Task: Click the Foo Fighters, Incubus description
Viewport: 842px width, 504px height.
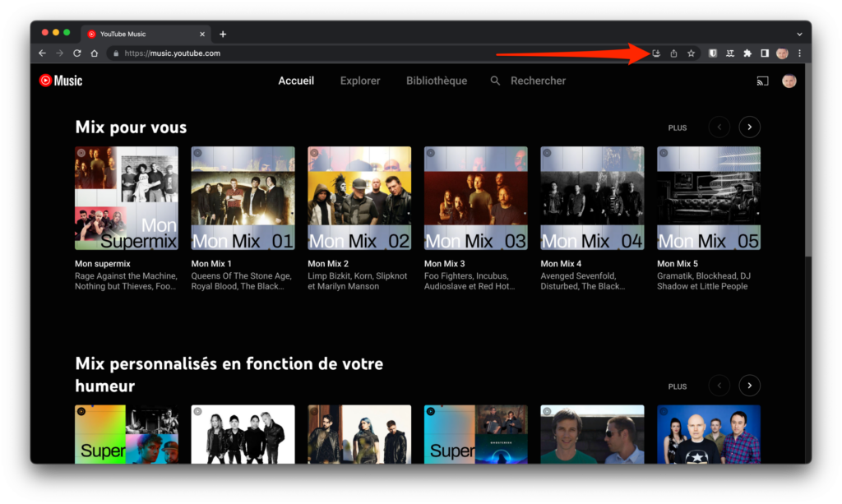Action: tap(470, 280)
